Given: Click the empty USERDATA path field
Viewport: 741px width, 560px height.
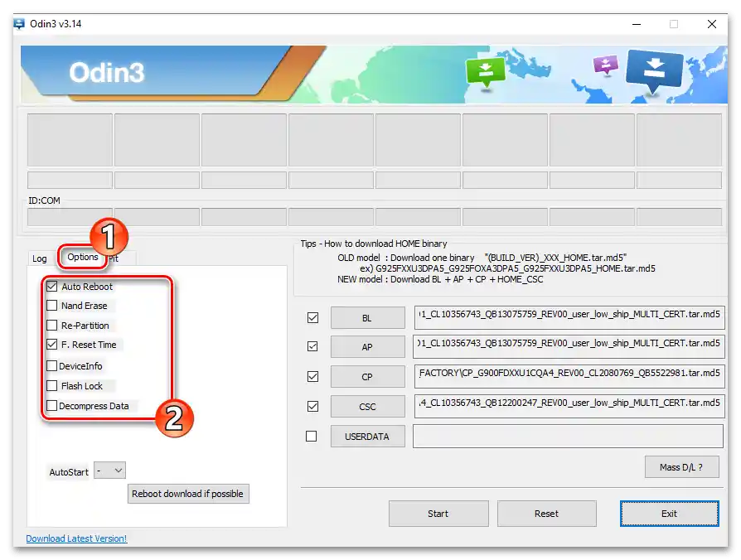Looking at the screenshot, I should 568,436.
